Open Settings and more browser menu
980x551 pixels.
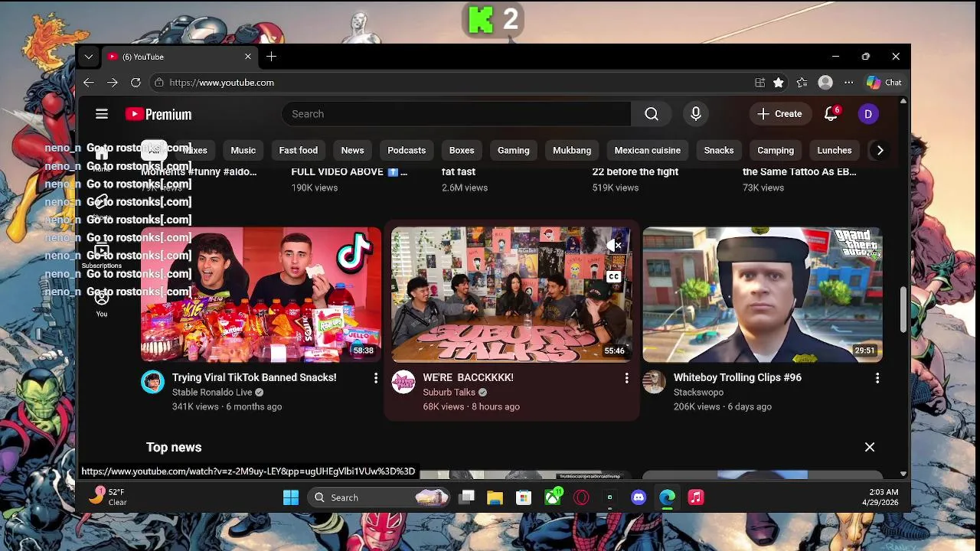coord(849,83)
